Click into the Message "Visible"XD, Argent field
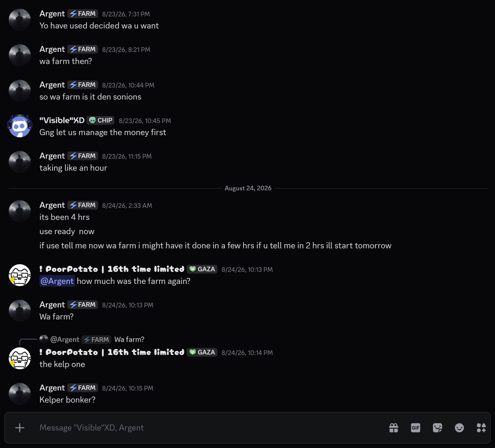 (x=208, y=428)
